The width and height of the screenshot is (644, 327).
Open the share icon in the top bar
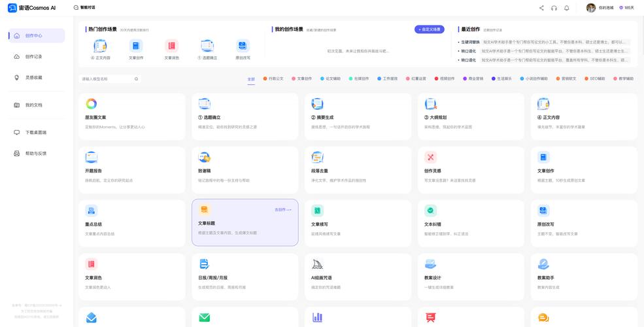pos(541,8)
